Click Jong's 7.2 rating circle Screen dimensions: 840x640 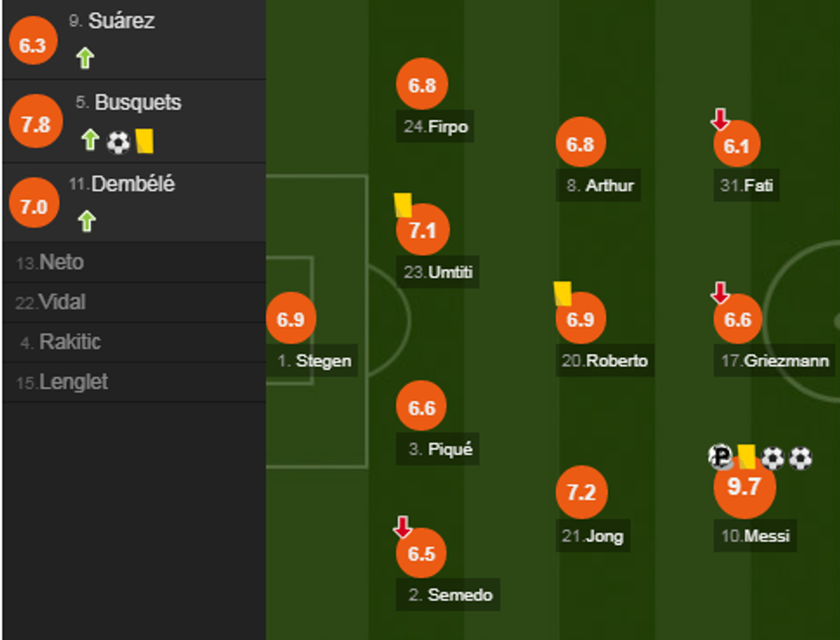(x=581, y=492)
